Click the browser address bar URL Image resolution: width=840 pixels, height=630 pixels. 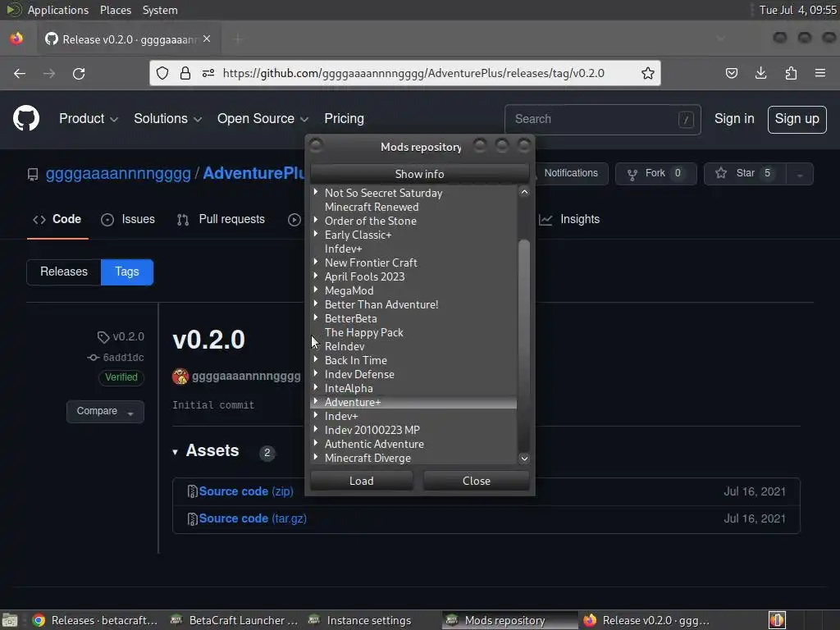(x=413, y=73)
